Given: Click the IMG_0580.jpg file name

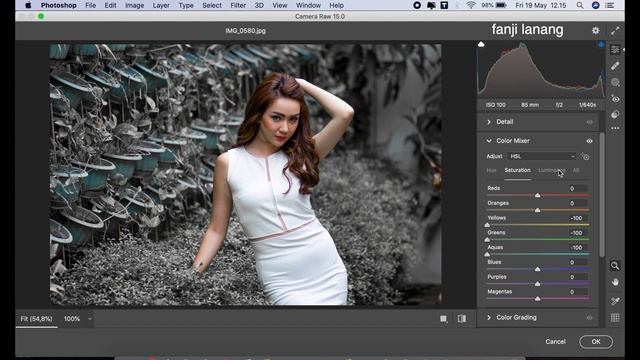Looking at the screenshot, I should pos(245,31).
